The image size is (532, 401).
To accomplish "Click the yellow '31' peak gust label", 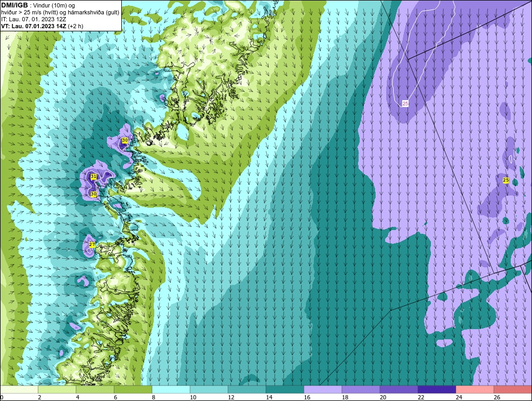I will [94, 177].
